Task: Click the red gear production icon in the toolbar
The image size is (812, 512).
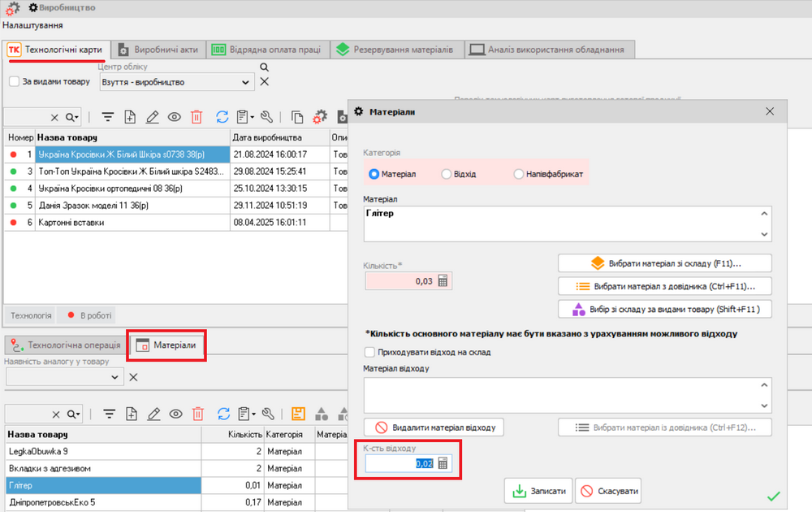Action: pos(320,117)
